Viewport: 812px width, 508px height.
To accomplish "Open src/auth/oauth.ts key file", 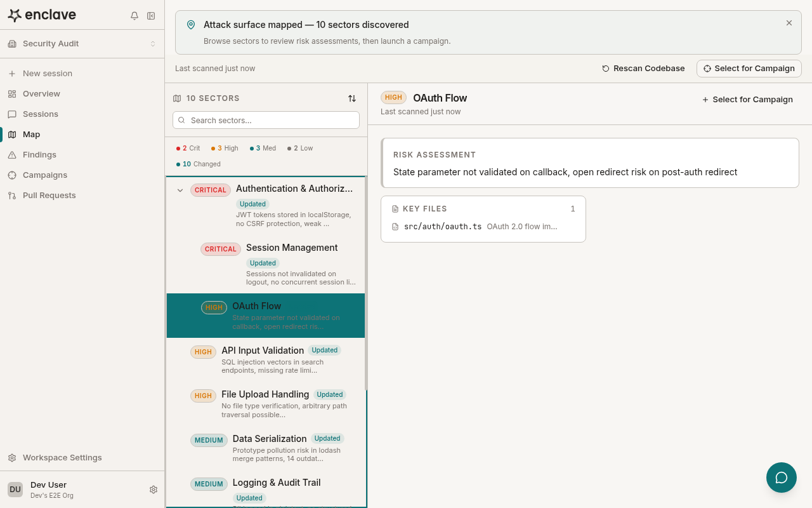I will pyautogui.click(x=483, y=227).
